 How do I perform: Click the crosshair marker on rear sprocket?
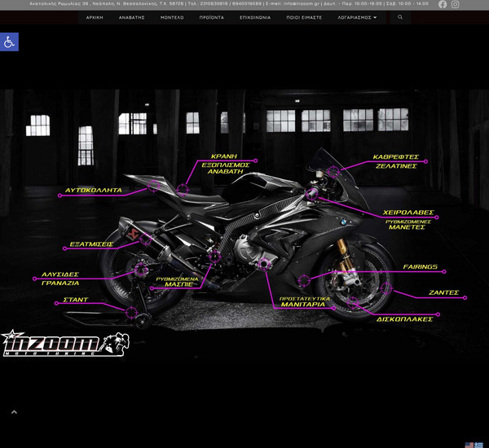(x=141, y=270)
